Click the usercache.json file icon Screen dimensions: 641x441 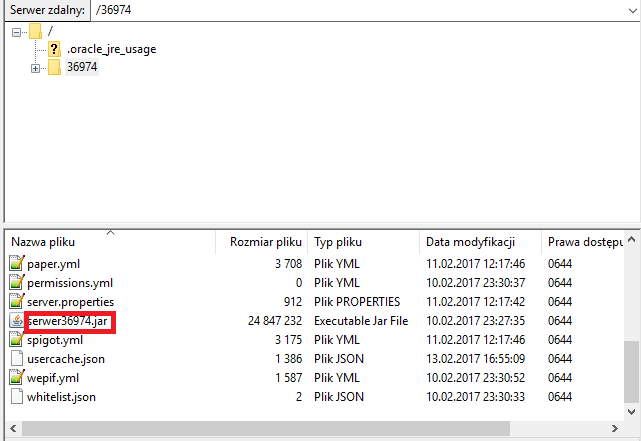coord(16,359)
